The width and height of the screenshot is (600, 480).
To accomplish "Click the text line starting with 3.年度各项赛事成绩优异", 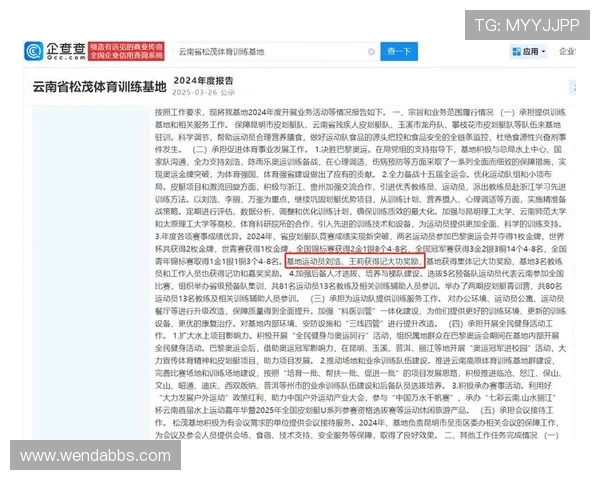I will pyautogui.click(x=359, y=237).
